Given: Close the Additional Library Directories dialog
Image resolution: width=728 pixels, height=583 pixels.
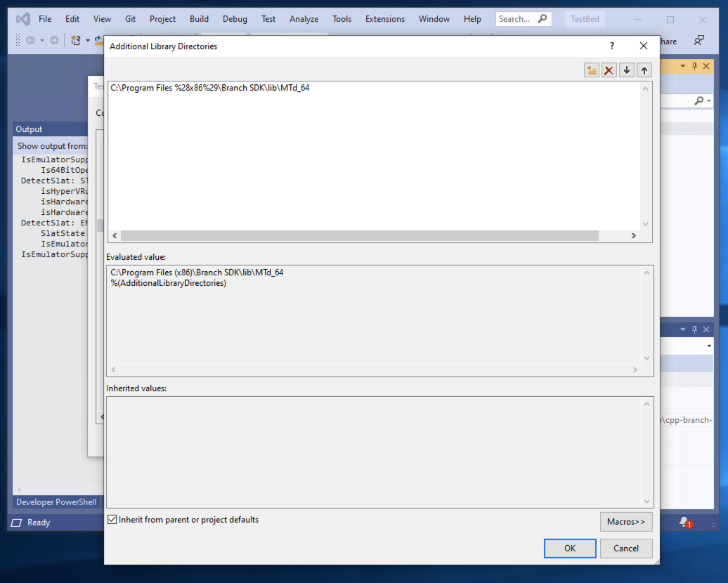Looking at the screenshot, I should [644, 46].
